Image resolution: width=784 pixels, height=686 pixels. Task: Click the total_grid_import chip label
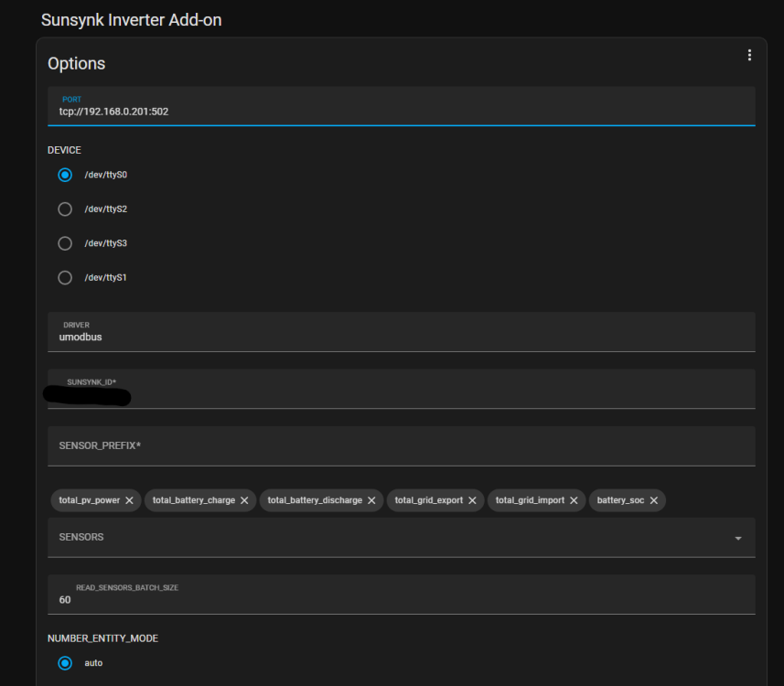(x=530, y=500)
